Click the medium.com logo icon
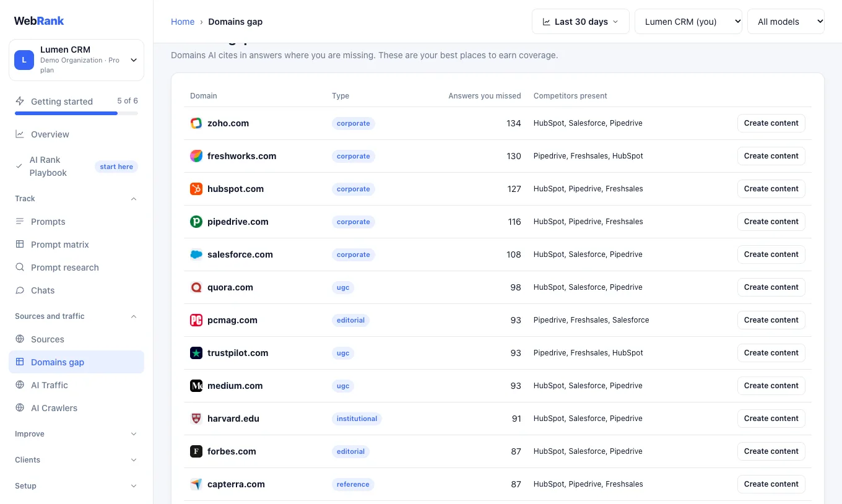Screen dimensions: 842x504 (x=196, y=386)
